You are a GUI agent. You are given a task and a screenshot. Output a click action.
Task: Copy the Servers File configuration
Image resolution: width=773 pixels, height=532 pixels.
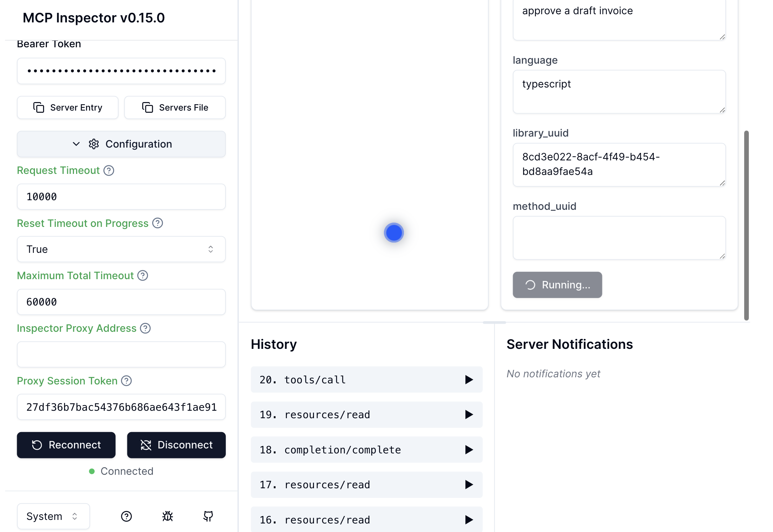pos(175,107)
